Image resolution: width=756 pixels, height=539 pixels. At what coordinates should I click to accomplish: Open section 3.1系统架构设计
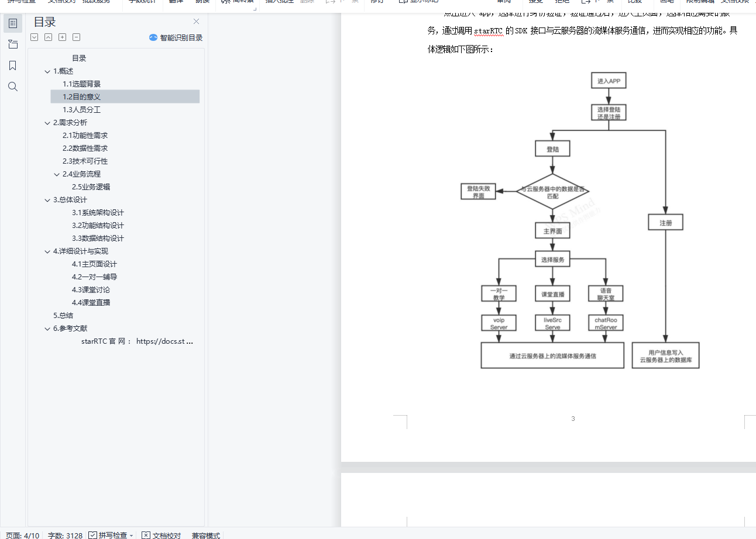pos(98,213)
